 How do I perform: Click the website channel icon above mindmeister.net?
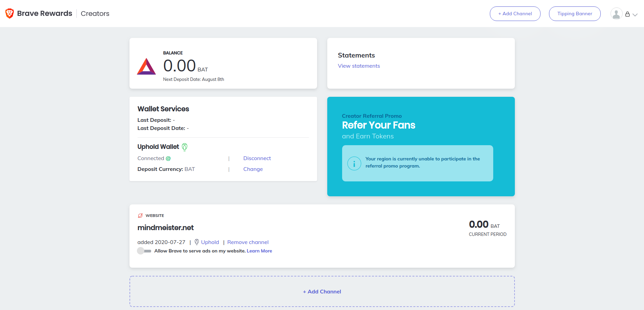pyautogui.click(x=140, y=216)
